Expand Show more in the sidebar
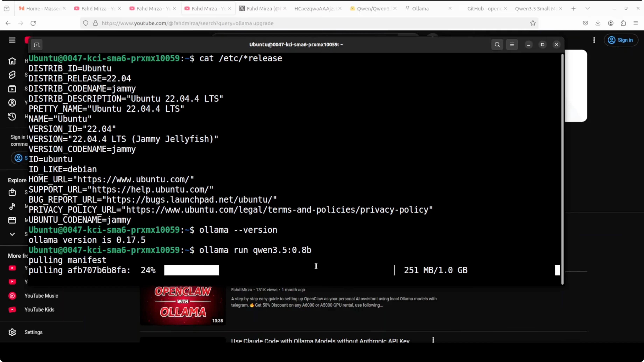This screenshot has height=362, width=644. tap(12, 234)
